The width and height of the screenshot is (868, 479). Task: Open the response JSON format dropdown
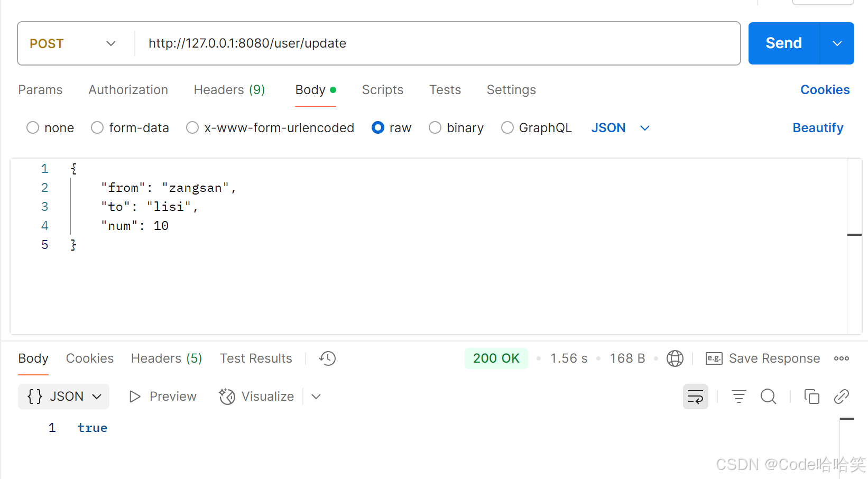tap(64, 397)
